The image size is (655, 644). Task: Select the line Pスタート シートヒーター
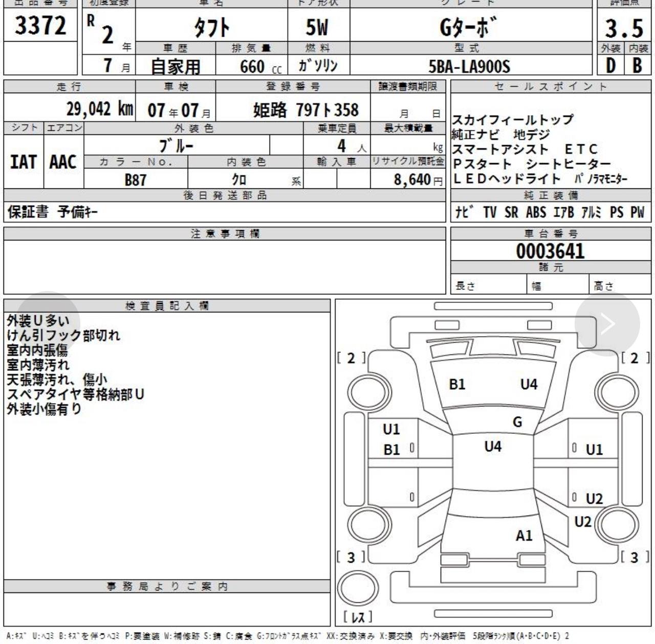(532, 164)
